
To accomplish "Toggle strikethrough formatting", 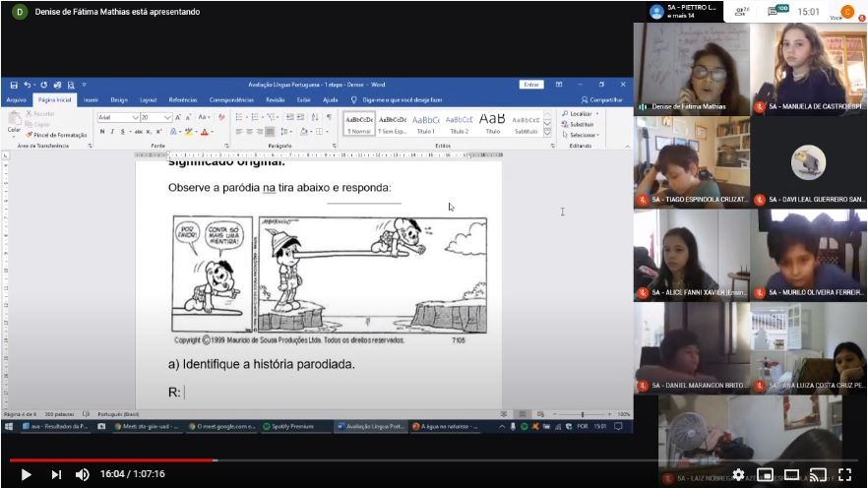I will 139,132.
